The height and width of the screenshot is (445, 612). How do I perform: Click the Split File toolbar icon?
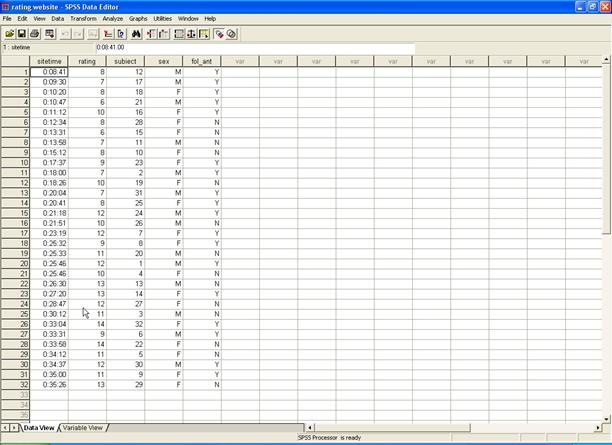(x=179, y=33)
